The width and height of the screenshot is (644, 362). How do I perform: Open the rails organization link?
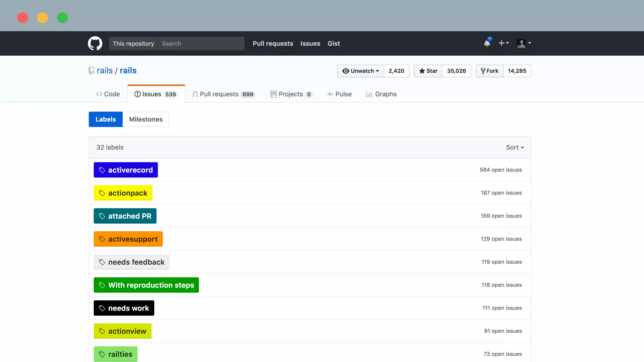tap(105, 70)
